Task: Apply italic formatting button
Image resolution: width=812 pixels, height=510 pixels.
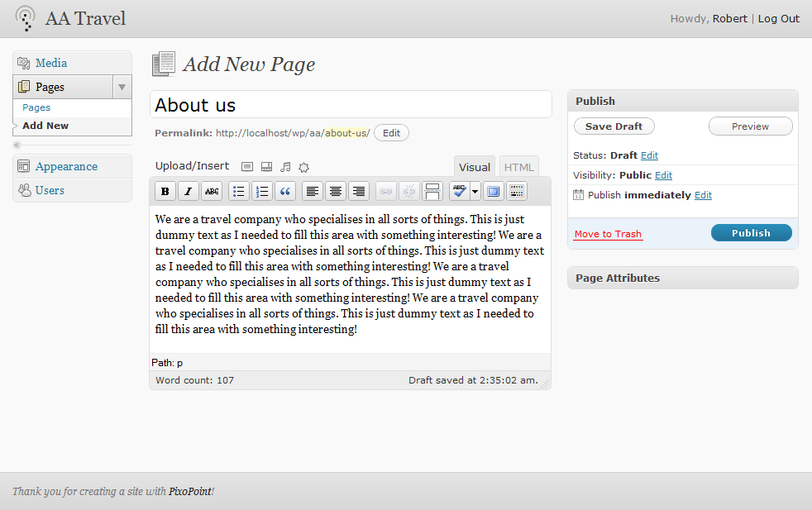Action: 189,191
